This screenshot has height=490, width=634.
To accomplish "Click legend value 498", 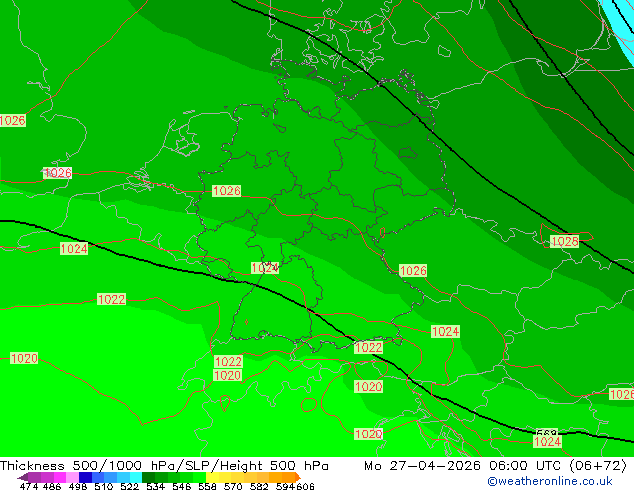I will [78, 486].
